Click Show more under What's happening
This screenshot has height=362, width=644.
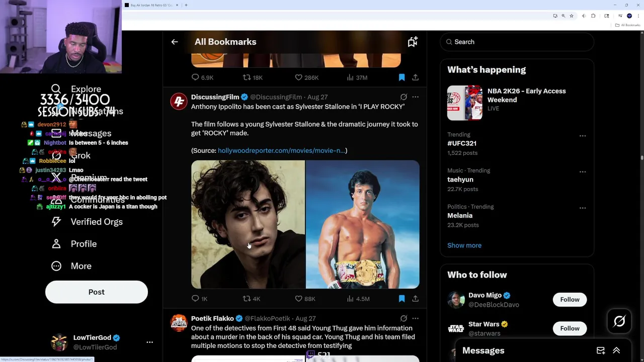click(x=464, y=245)
